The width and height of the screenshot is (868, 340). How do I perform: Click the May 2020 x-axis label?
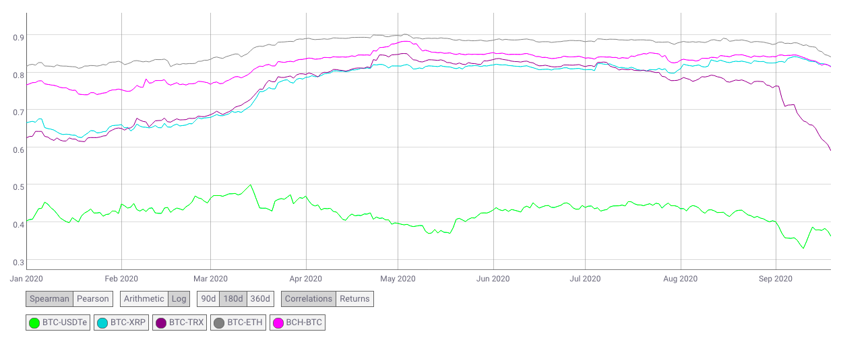pyautogui.click(x=398, y=278)
